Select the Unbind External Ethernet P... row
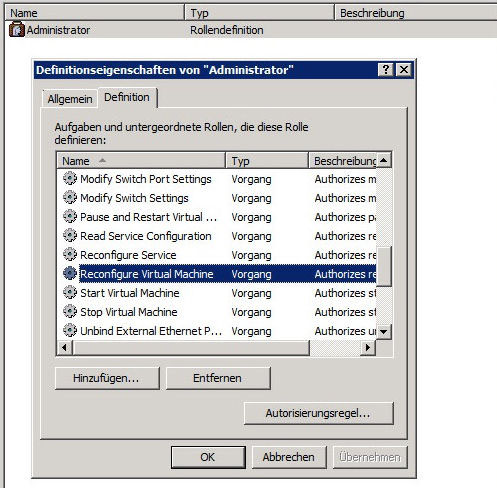Image resolution: width=497 pixels, height=488 pixels. 217,331
